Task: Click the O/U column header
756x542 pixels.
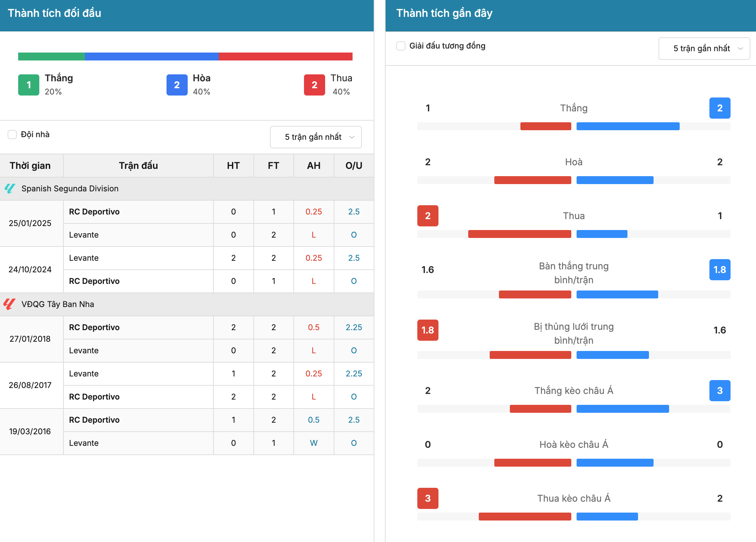Action: pyautogui.click(x=354, y=166)
